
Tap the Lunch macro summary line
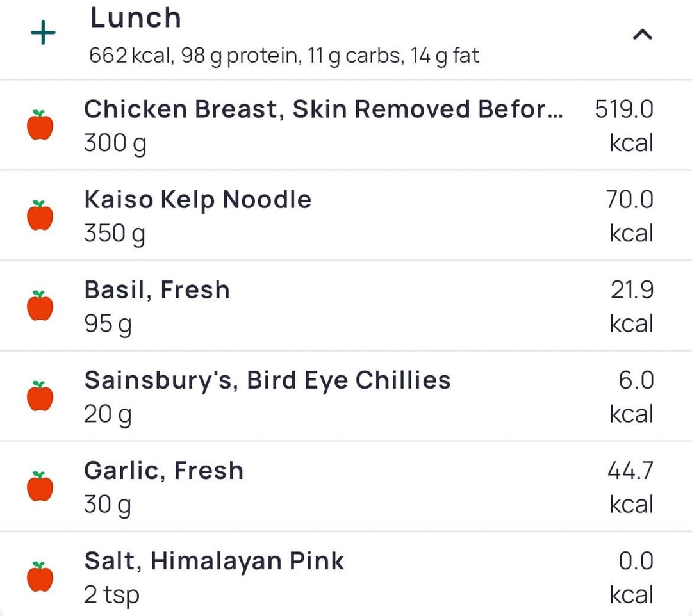click(x=284, y=56)
